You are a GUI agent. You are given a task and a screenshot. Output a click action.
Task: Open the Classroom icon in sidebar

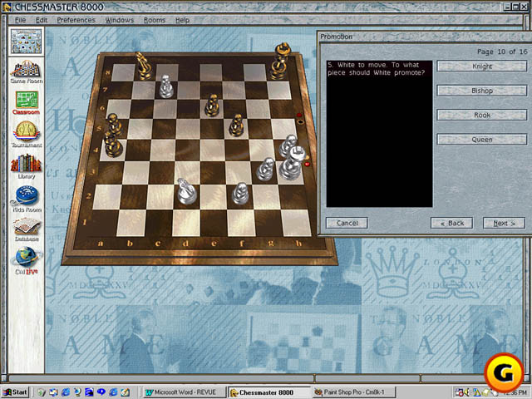tap(27, 102)
